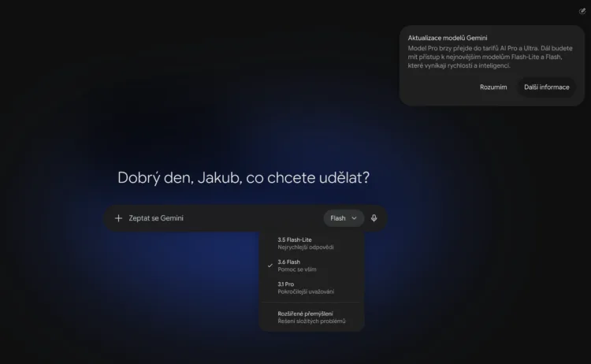Enable Rozšířené přemýšlení option

312,318
